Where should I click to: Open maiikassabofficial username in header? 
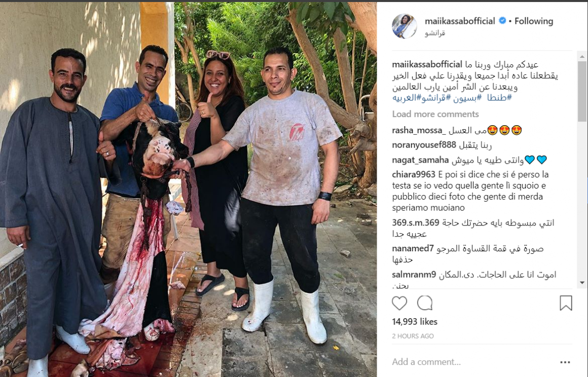460,21
